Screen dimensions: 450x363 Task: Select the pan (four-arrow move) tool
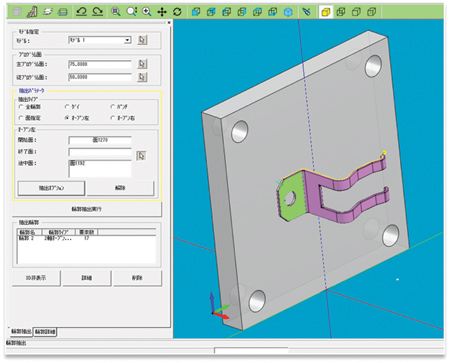coord(162,12)
